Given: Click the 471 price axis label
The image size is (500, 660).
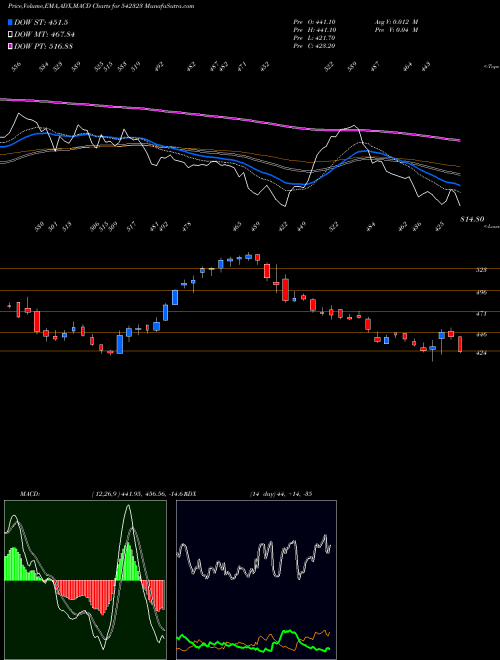Looking at the screenshot, I should pyautogui.click(x=481, y=314).
